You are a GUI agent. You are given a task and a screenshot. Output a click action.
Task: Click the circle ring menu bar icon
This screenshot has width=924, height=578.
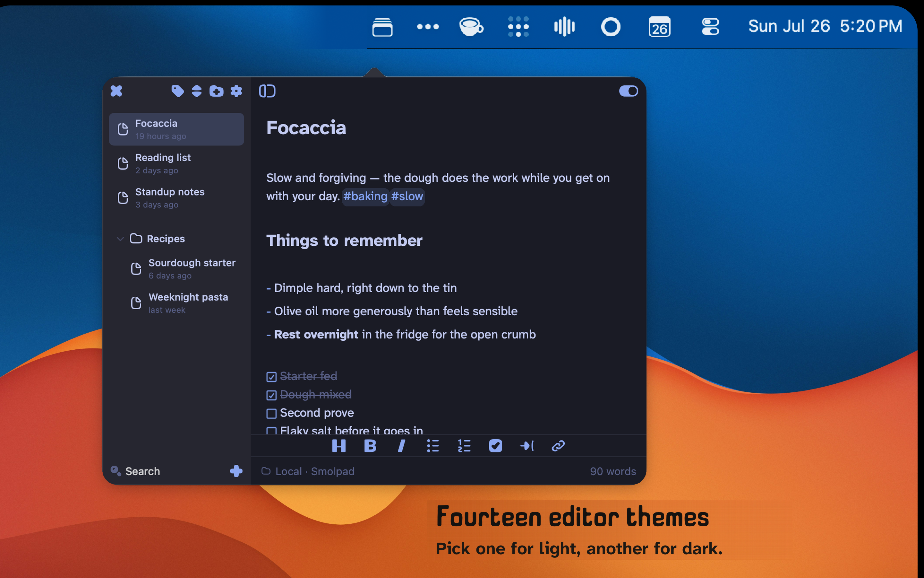click(611, 27)
